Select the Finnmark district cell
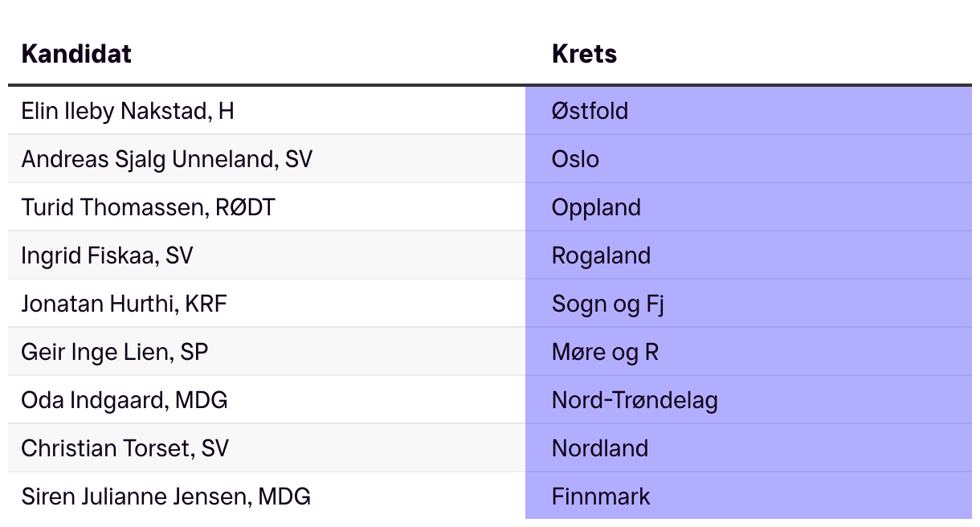The height and width of the screenshot is (527, 980). click(x=601, y=496)
